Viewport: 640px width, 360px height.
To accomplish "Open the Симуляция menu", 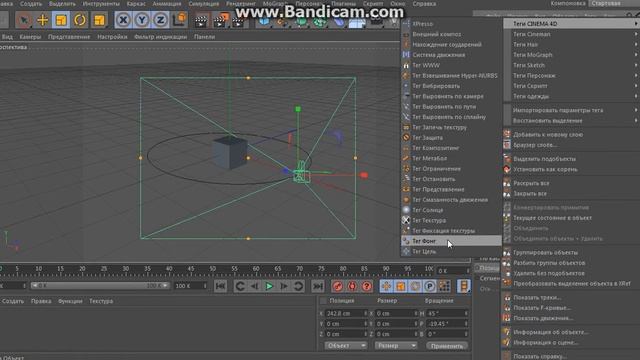I will [x=204, y=4].
